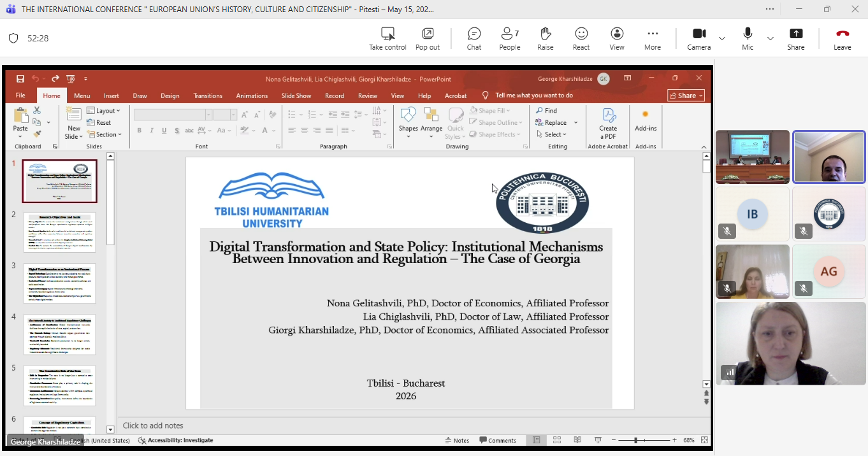Open the font size combo box

pos(225,115)
